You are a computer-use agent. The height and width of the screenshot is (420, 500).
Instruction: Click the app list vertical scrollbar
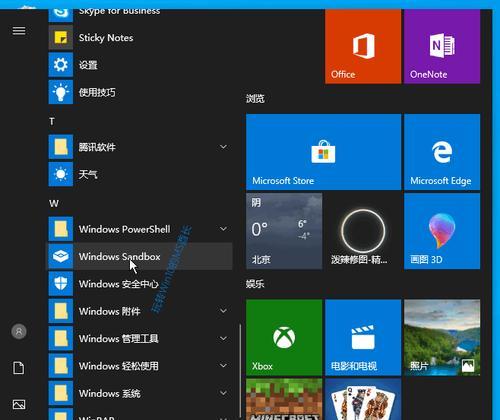[240, 371]
